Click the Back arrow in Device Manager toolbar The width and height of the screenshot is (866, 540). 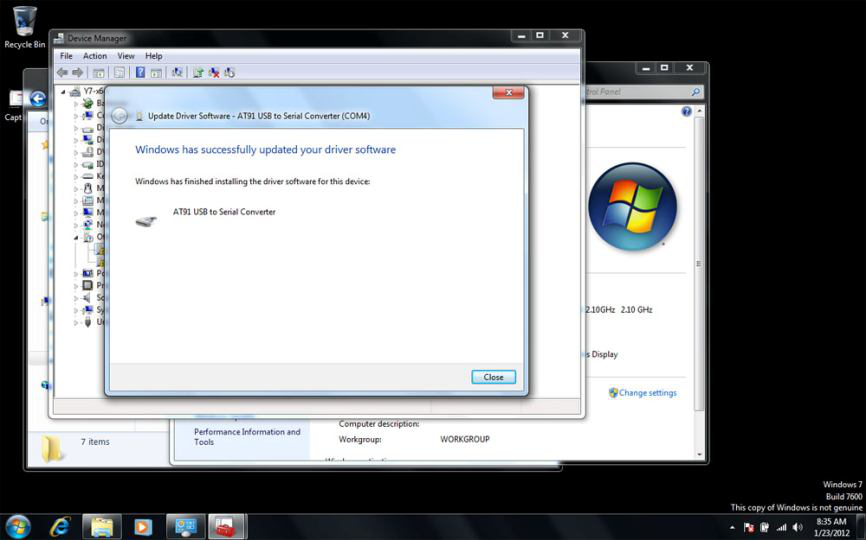tap(62, 72)
